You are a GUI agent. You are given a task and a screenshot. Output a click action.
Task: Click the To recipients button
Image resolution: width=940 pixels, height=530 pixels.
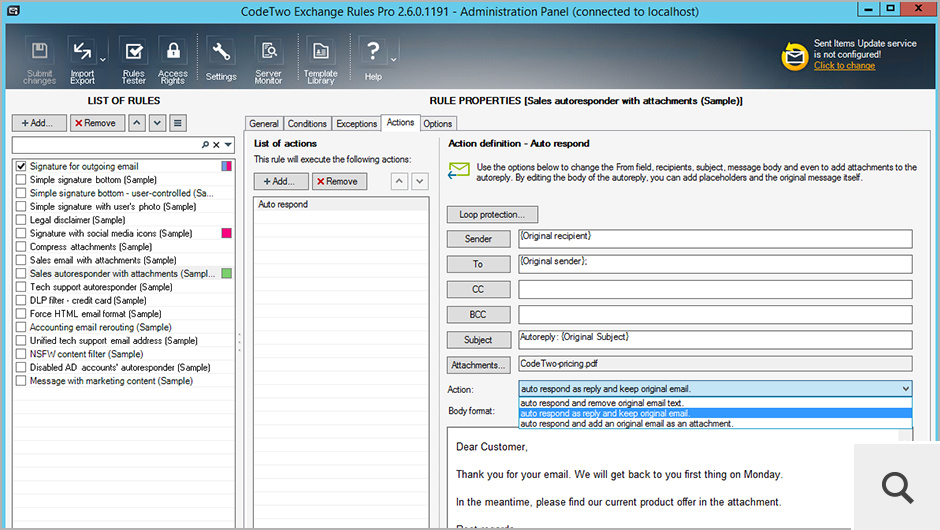click(478, 264)
